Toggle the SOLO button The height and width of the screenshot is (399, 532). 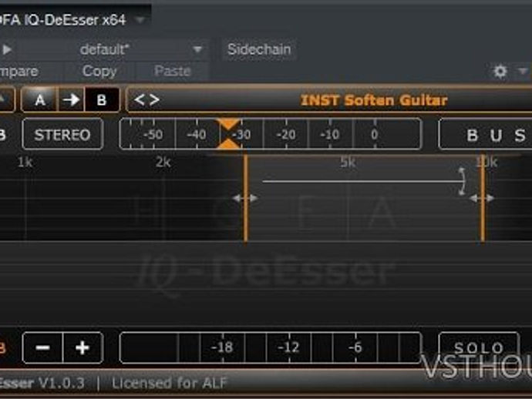click(x=479, y=348)
